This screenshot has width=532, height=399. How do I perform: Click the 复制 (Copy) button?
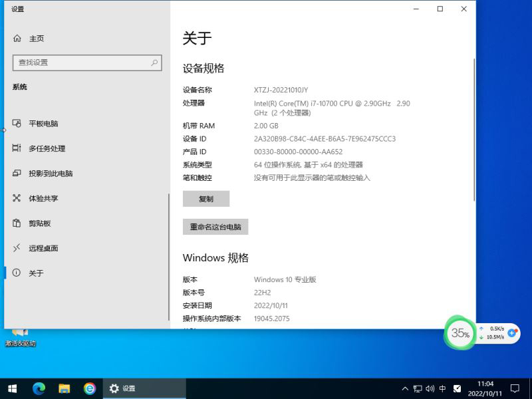[206, 198]
